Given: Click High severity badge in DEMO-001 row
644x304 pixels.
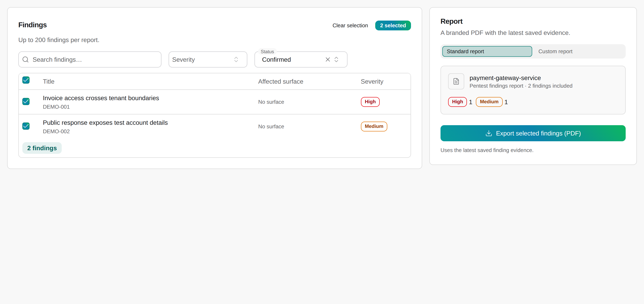Looking at the screenshot, I should tap(370, 102).
